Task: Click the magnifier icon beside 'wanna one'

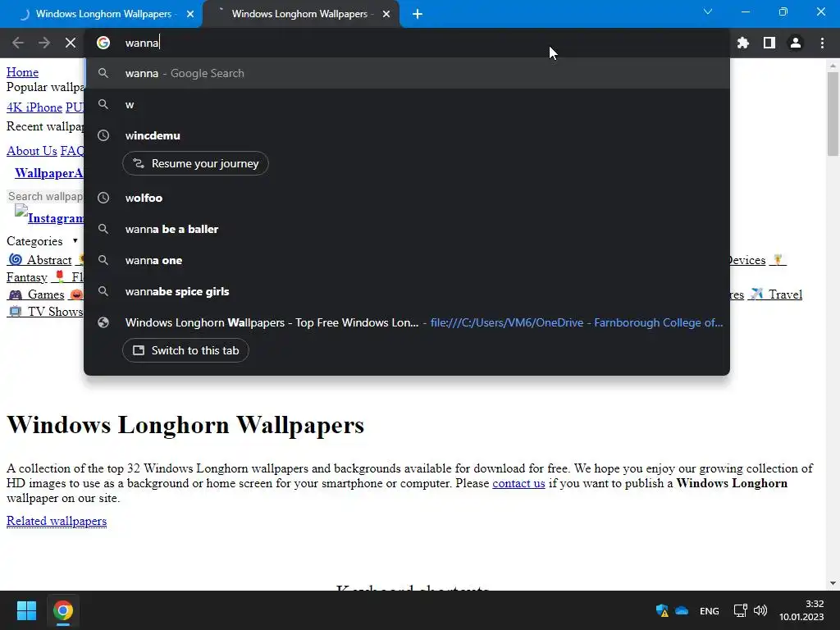Action: (x=103, y=260)
